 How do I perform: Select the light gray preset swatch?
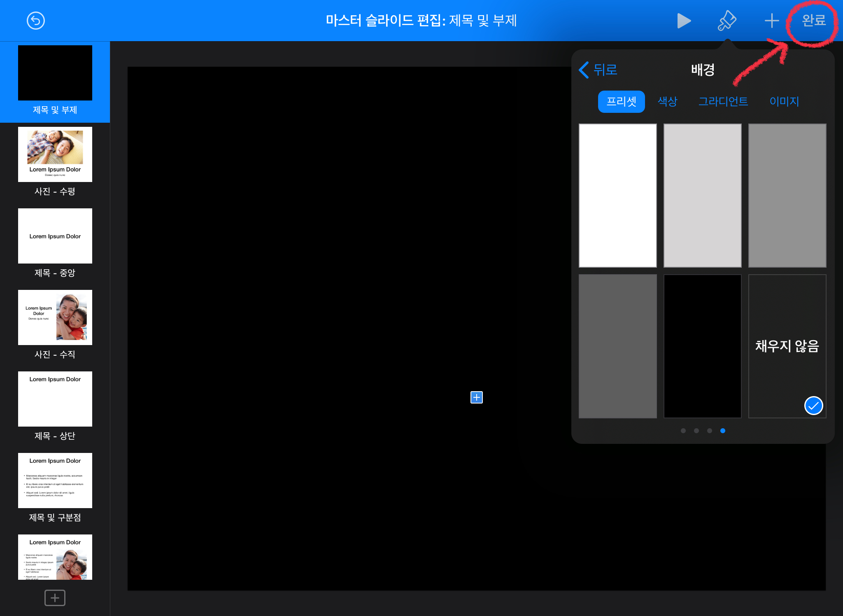tap(702, 196)
